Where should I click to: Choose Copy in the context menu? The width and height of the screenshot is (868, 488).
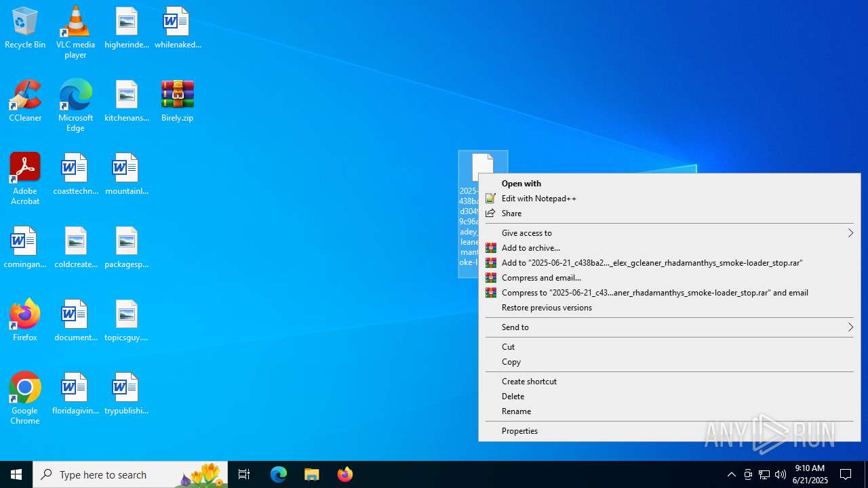point(669,361)
